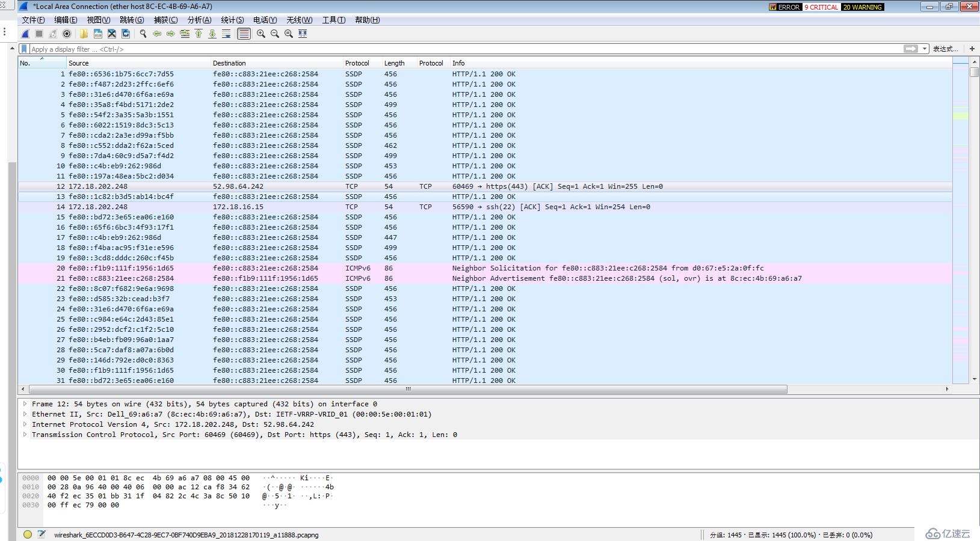980x541 pixels.
Task: Find a packet using the magnifier icon
Action: [x=143, y=34]
